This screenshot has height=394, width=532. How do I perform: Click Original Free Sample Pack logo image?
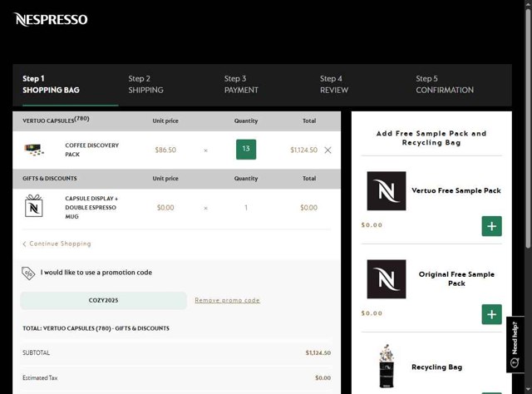coord(386,279)
